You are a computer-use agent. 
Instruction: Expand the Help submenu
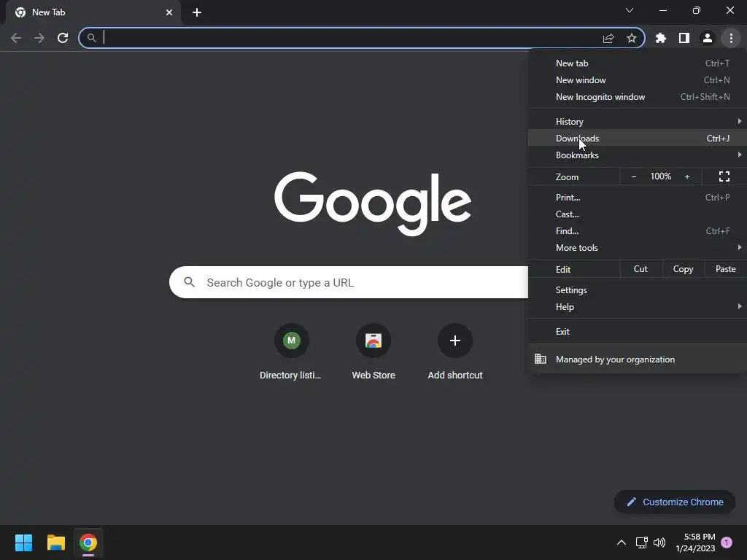(x=638, y=307)
